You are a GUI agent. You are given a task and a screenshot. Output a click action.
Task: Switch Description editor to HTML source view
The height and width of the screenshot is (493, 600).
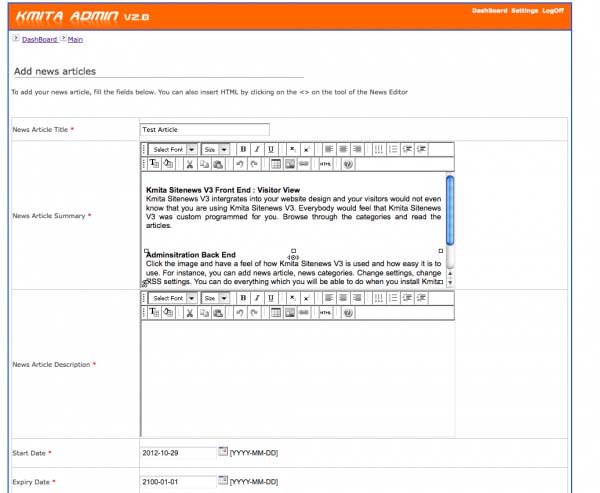[x=326, y=312]
